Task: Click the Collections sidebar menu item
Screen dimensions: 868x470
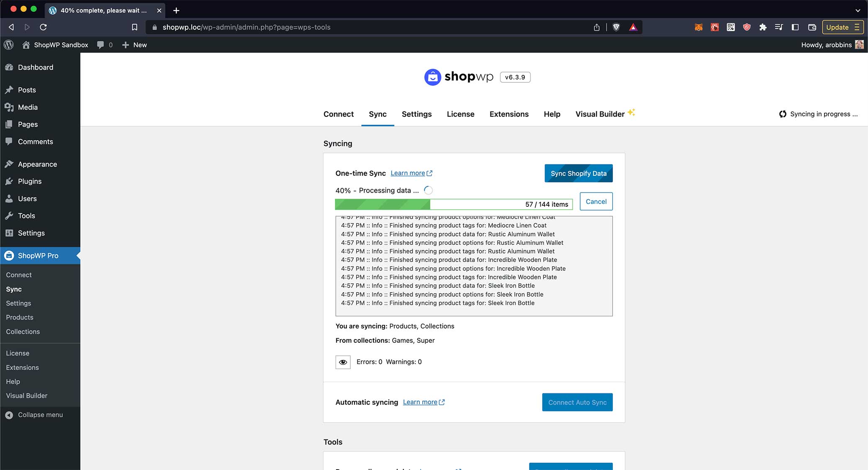Action: pyautogui.click(x=22, y=331)
